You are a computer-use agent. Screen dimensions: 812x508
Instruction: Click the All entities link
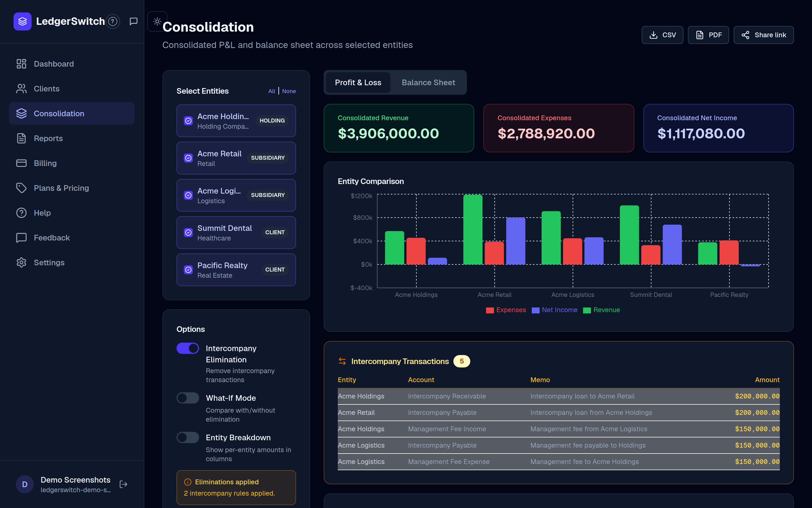(x=272, y=91)
